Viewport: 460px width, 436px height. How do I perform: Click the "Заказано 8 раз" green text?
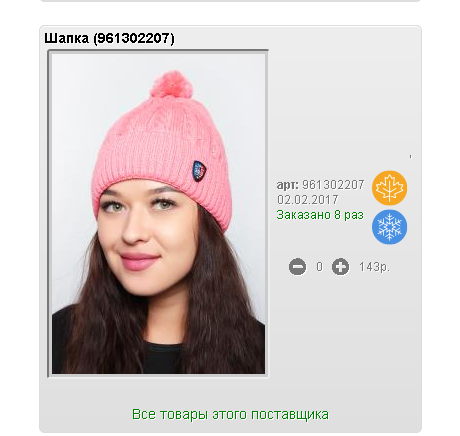[320, 215]
